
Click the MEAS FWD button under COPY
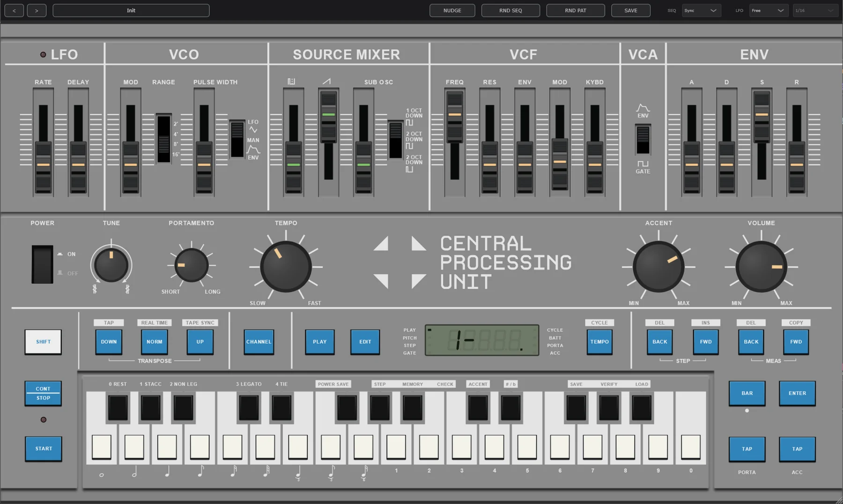(796, 342)
